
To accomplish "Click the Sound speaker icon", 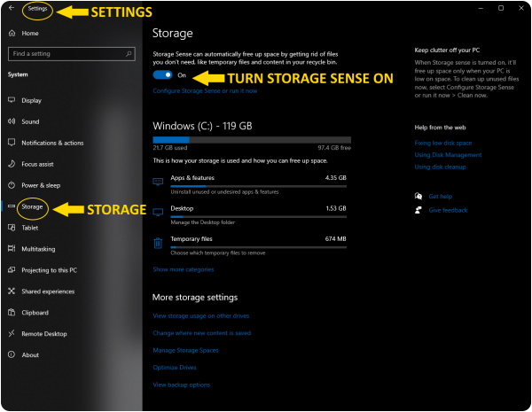I will [x=12, y=121].
